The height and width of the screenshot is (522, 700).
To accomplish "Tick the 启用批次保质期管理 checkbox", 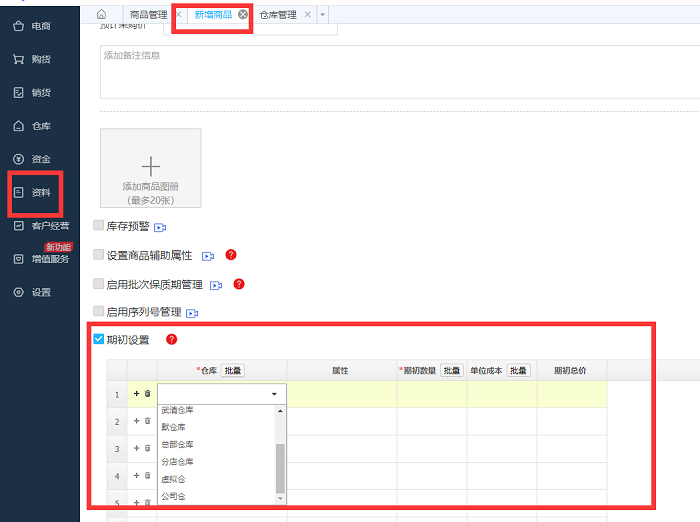I will (x=98, y=284).
